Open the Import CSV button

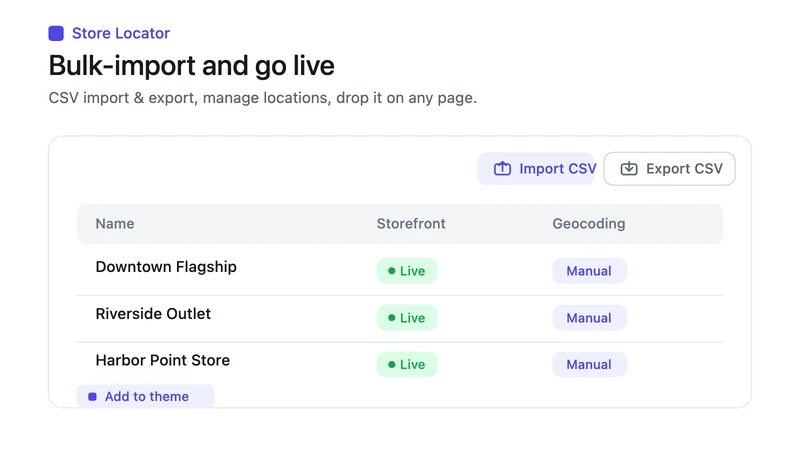[536, 168]
